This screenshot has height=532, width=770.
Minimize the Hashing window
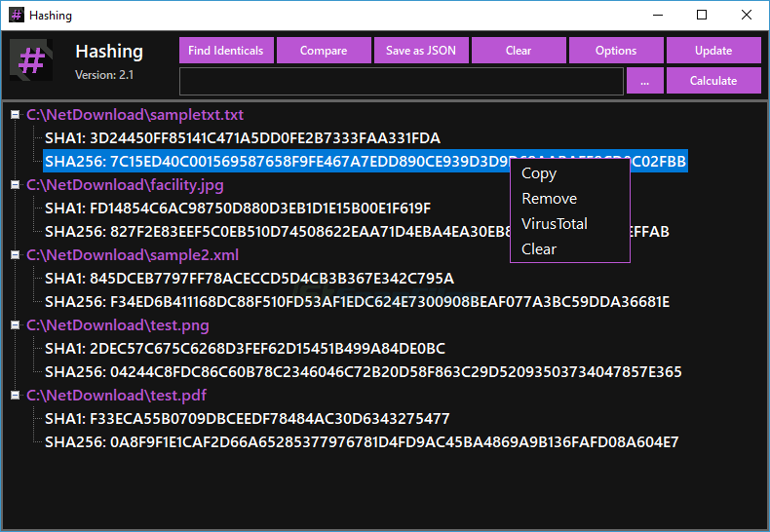click(658, 15)
